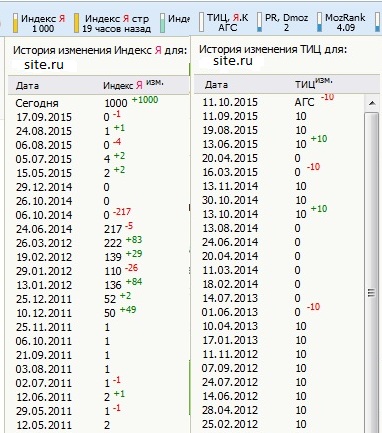Click the yellow Индекс Я indicator bar
The height and width of the screenshot is (433, 382).
tap(15, 23)
